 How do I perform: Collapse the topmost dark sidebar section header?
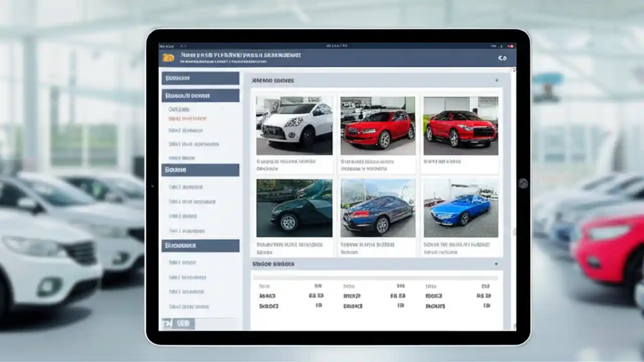200,78
